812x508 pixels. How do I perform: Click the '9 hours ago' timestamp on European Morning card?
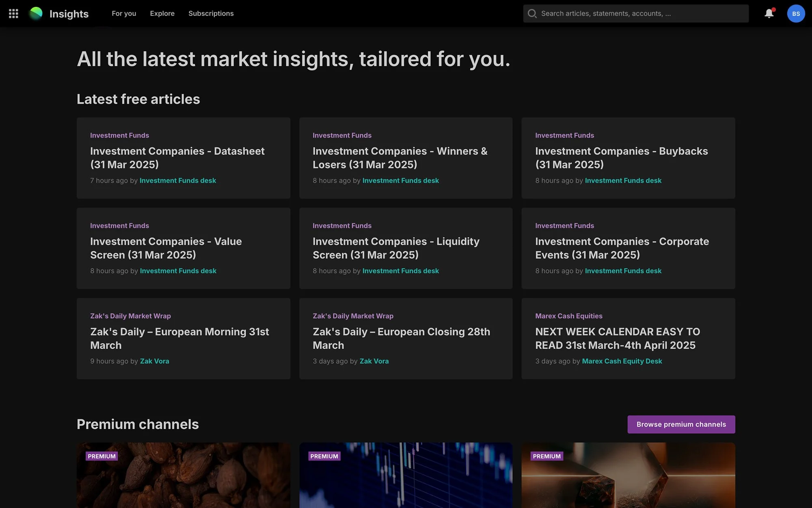pyautogui.click(x=109, y=361)
